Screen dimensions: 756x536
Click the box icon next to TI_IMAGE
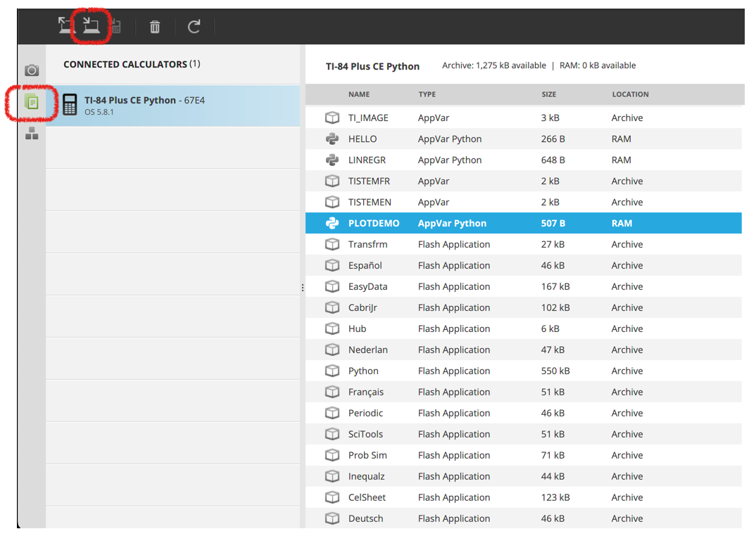coord(332,117)
